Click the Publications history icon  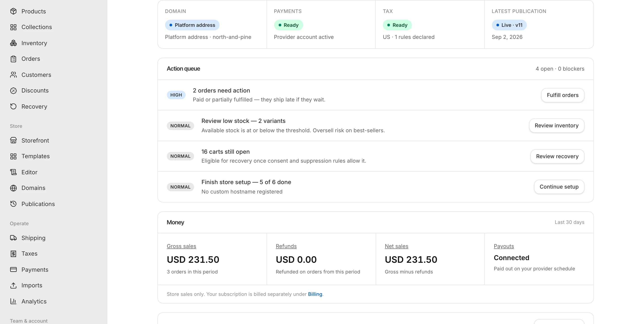coord(13,204)
